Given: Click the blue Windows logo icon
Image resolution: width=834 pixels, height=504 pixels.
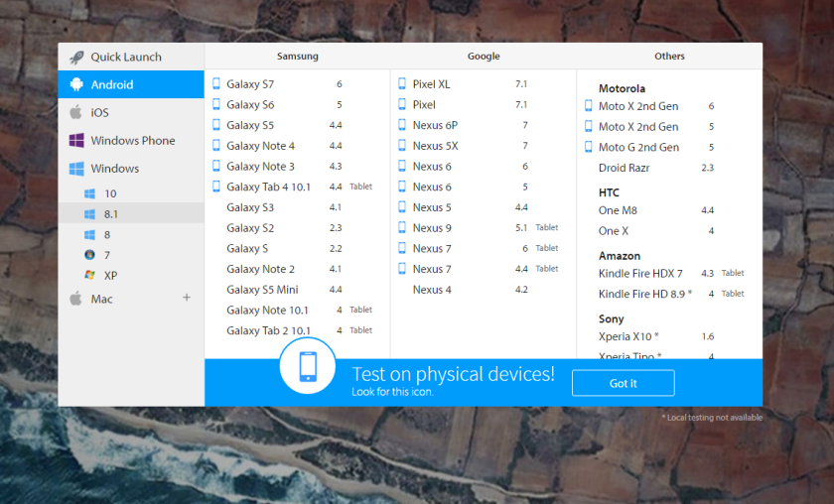Looking at the screenshot, I should click(x=76, y=169).
